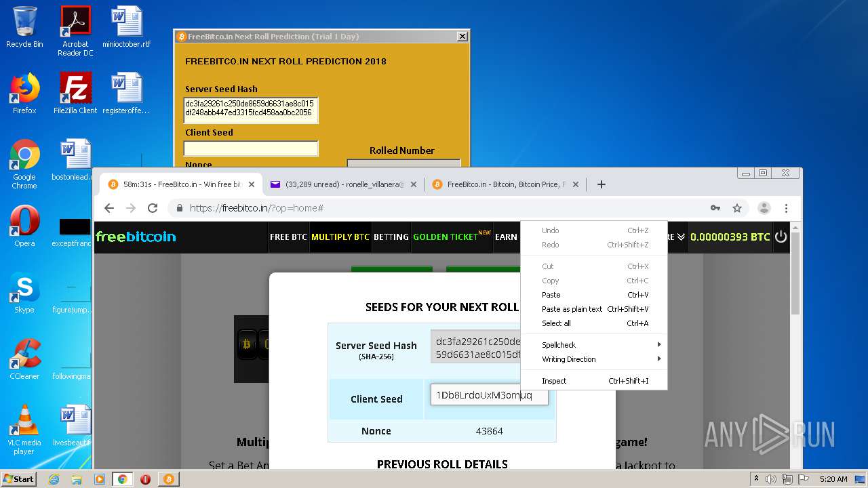Click Chrome back navigation arrow
The width and height of the screenshot is (868, 488).
pyautogui.click(x=109, y=208)
